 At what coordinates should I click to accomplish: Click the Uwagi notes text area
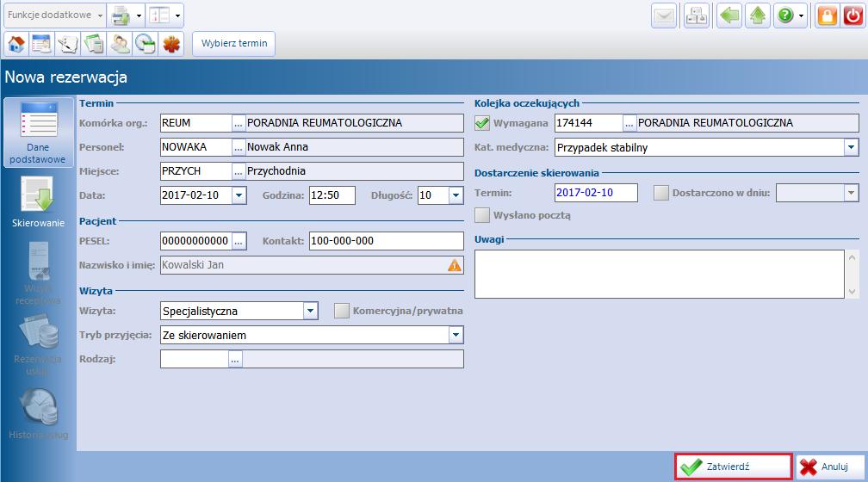tap(660, 274)
